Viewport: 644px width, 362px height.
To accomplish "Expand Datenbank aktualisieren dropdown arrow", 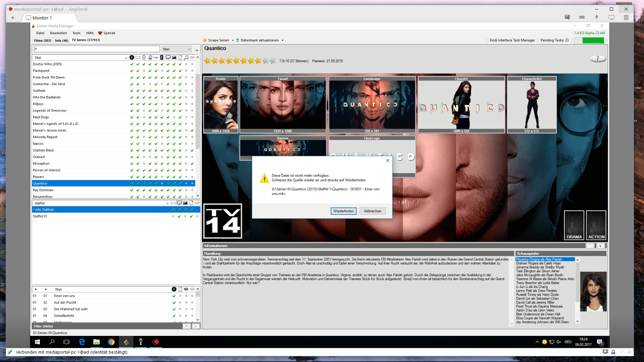I will click(x=282, y=40).
